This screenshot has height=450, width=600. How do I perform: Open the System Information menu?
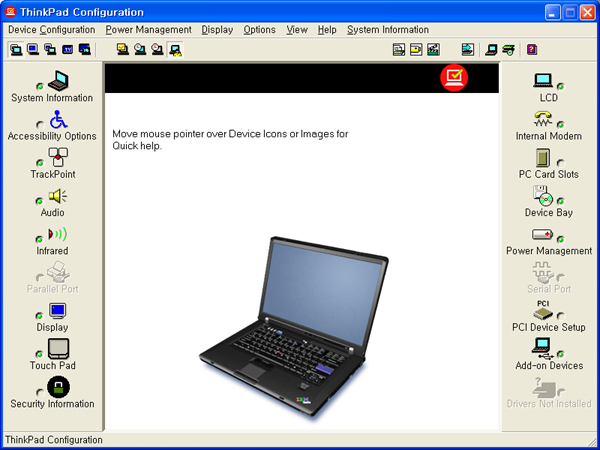coord(388,30)
